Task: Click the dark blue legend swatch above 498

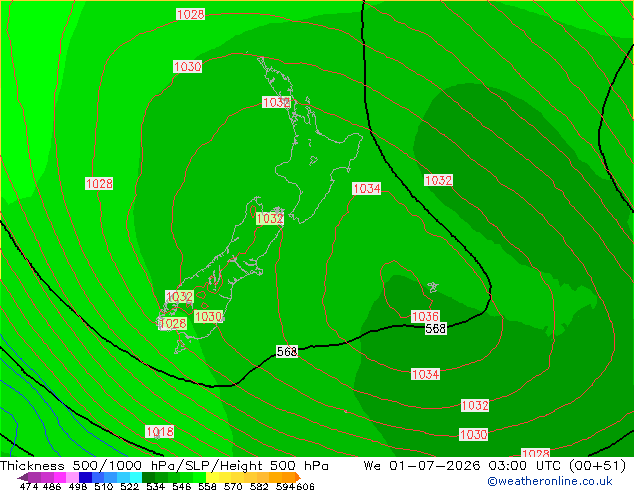Action: click(85, 477)
